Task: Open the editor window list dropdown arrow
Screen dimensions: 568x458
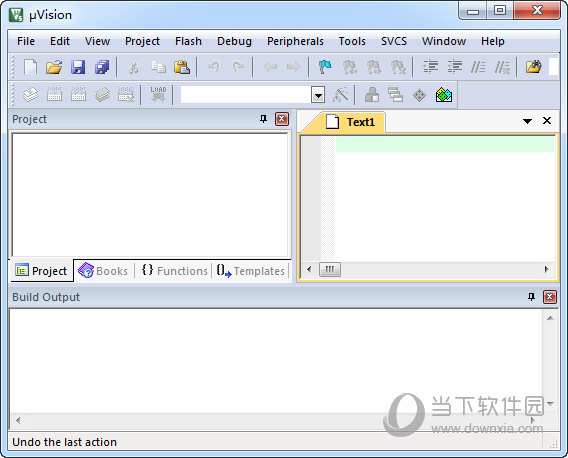Action: (527, 121)
